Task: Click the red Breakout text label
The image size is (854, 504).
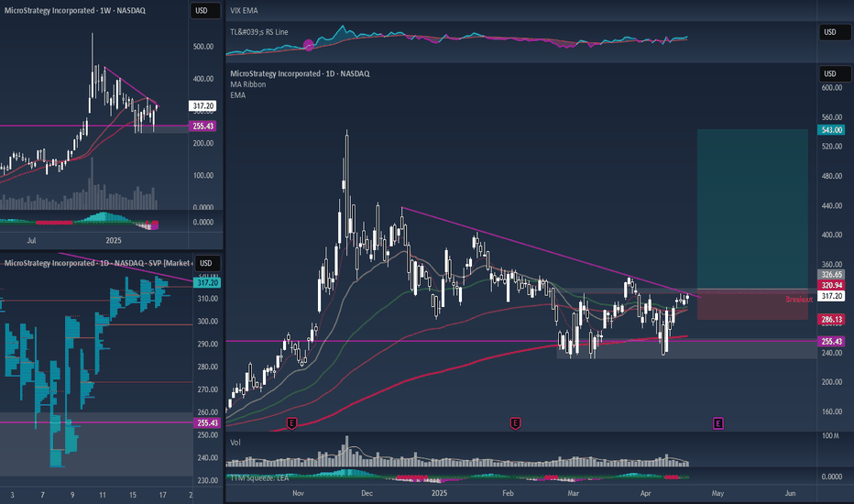Action: [x=799, y=300]
